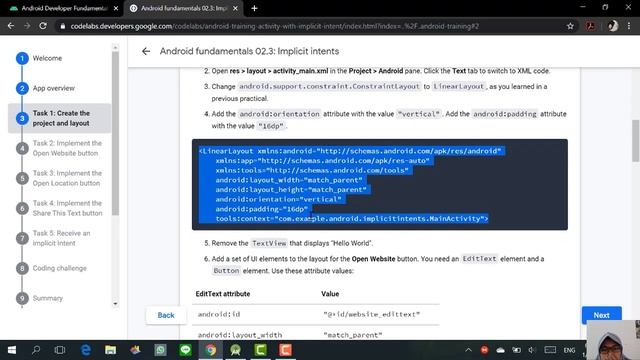Open the touch keyboard tray icon
Viewport: 640px width, 360px height.
click(x=550, y=350)
